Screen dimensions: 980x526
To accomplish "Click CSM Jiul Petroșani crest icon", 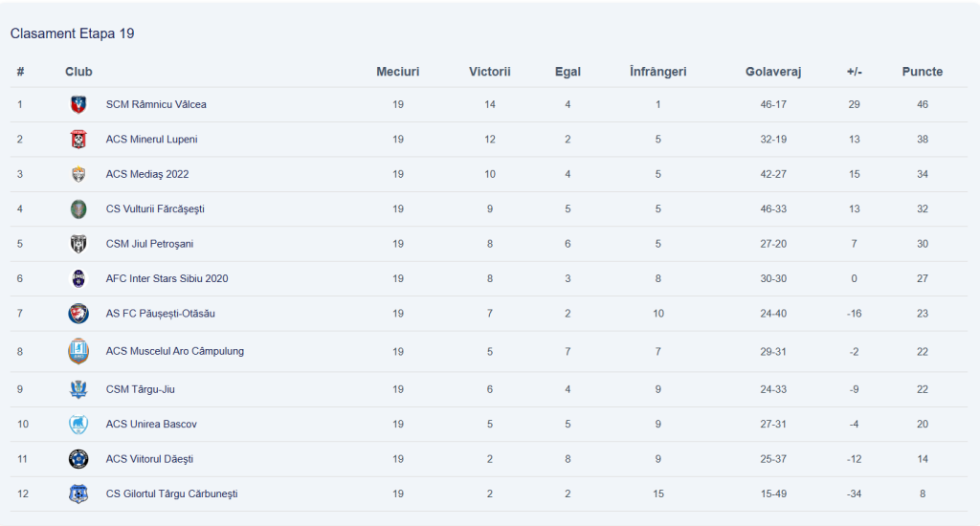I will click(x=78, y=244).
